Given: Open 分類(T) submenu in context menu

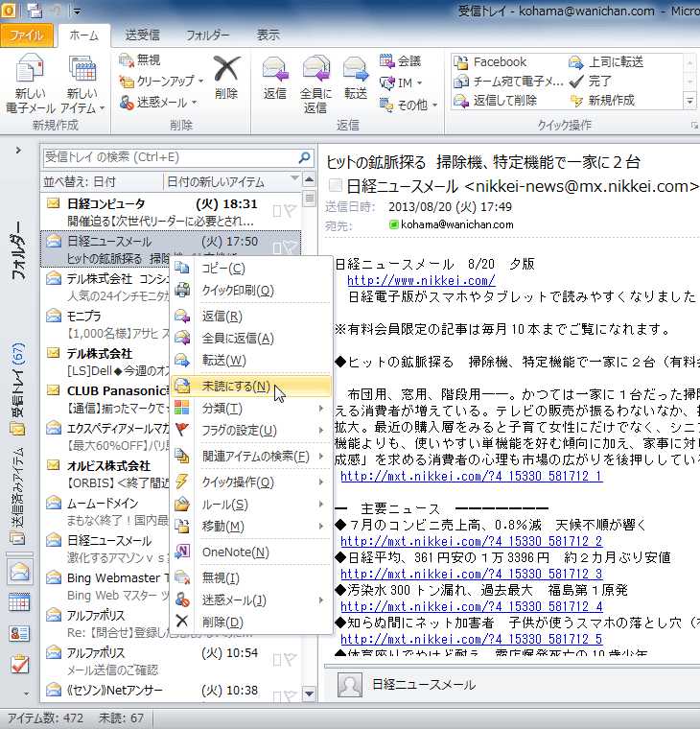Looking at the screenshot, I should click(251, 409).
